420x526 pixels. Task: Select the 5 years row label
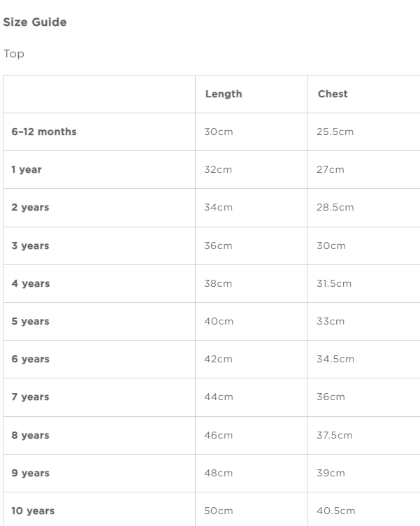30,321
